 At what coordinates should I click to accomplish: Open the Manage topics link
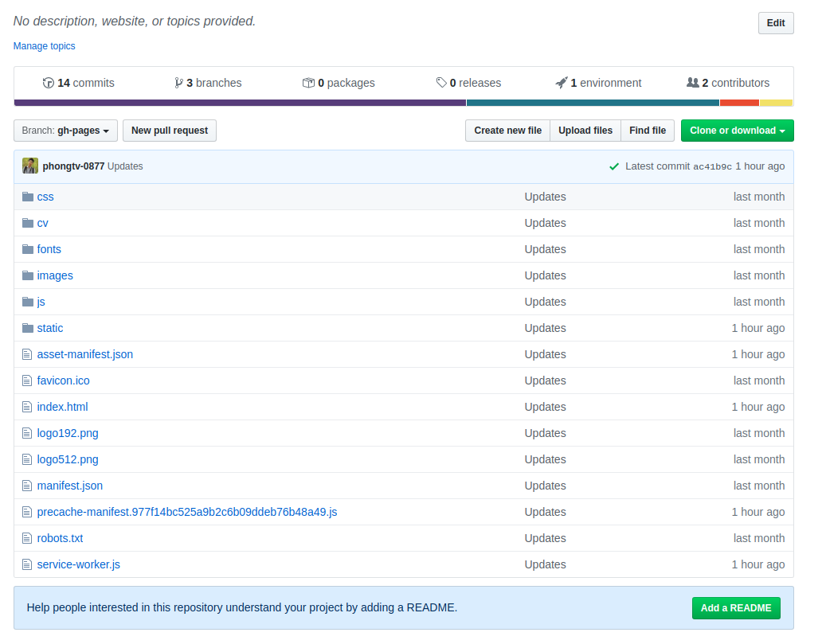pos(45,46)
